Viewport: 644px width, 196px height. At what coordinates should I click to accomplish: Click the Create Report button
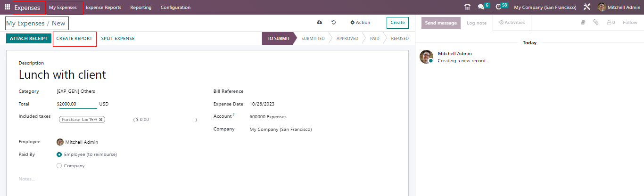click(74, 39)
